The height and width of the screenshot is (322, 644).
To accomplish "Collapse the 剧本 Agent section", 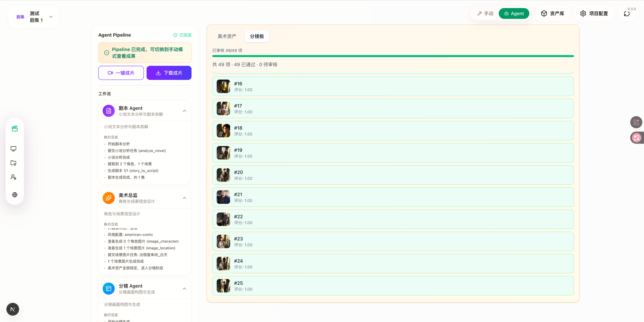I will coord(185,111).
